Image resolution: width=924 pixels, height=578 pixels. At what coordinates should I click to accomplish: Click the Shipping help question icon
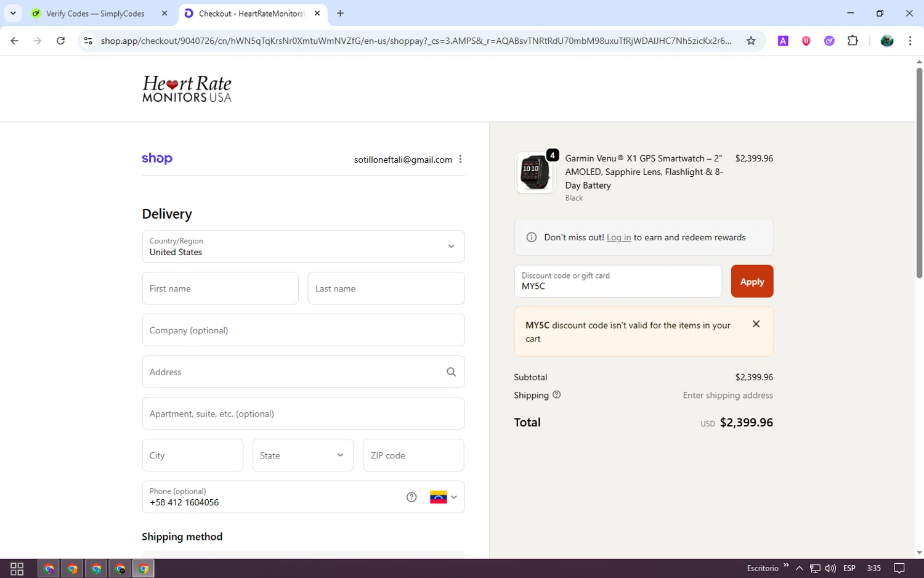pyautogui.click(x=557, y=395)
